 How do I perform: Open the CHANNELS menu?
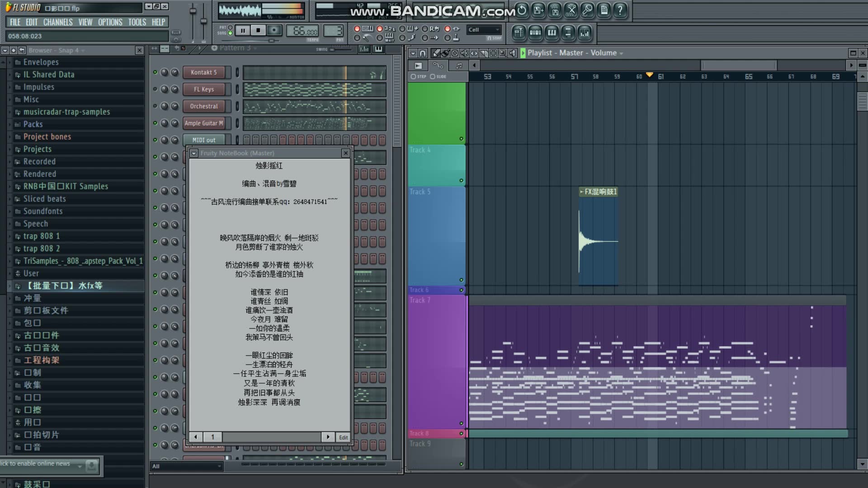click(58, 22)
